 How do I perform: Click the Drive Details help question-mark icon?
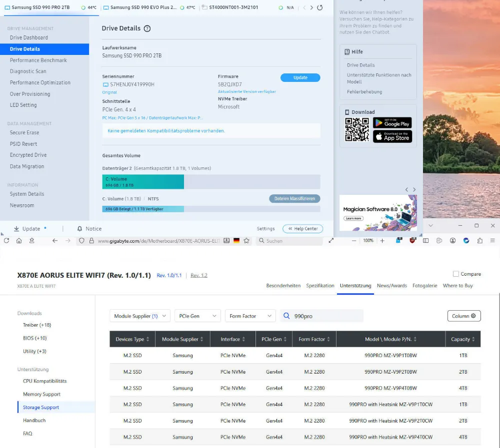[x=147, y=29]
